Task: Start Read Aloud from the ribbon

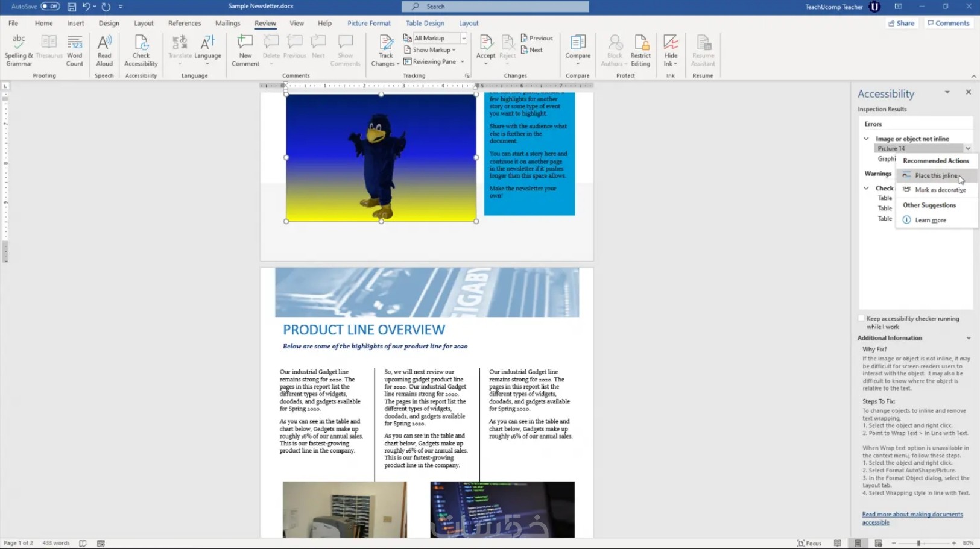Action: pos(104,50)
